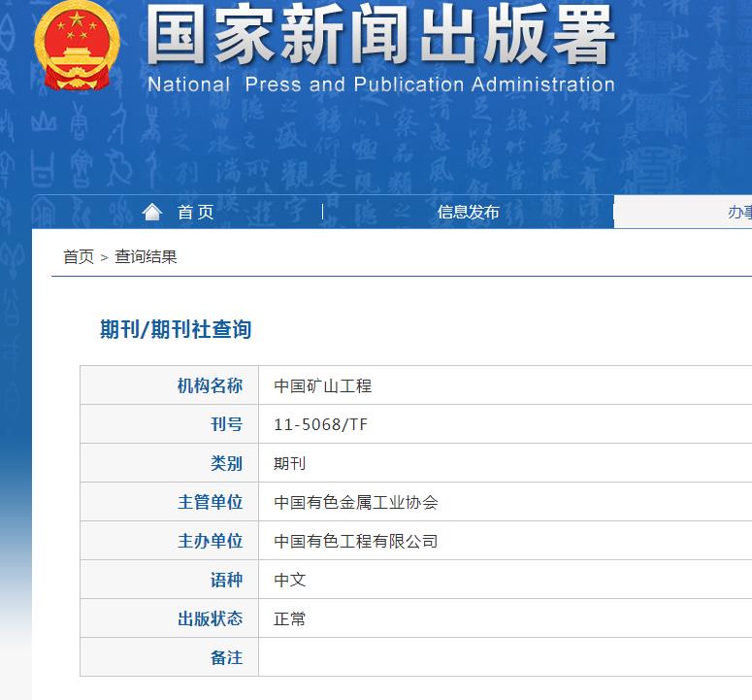Image resolution: width=752 pixels, height=700 pixels.
Task: Go to 首页 in the breadcrumb
Action: point(79,257)
